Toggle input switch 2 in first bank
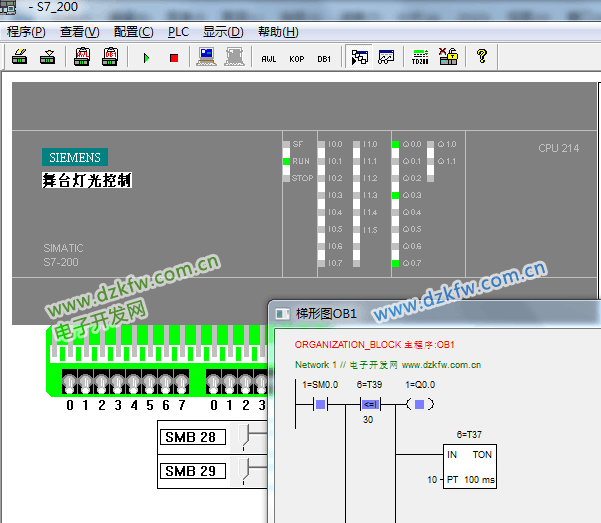 pos(102,382)
